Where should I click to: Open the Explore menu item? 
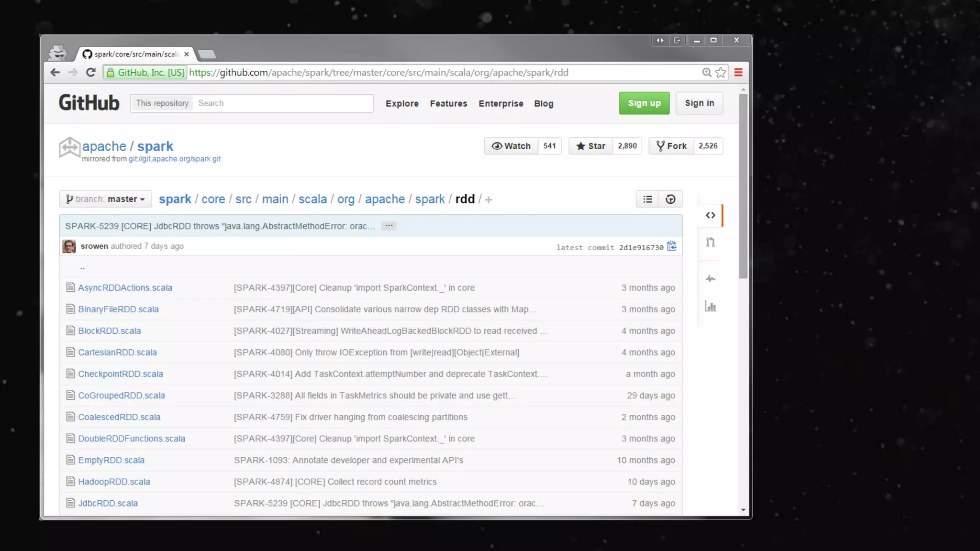point(402,104)
